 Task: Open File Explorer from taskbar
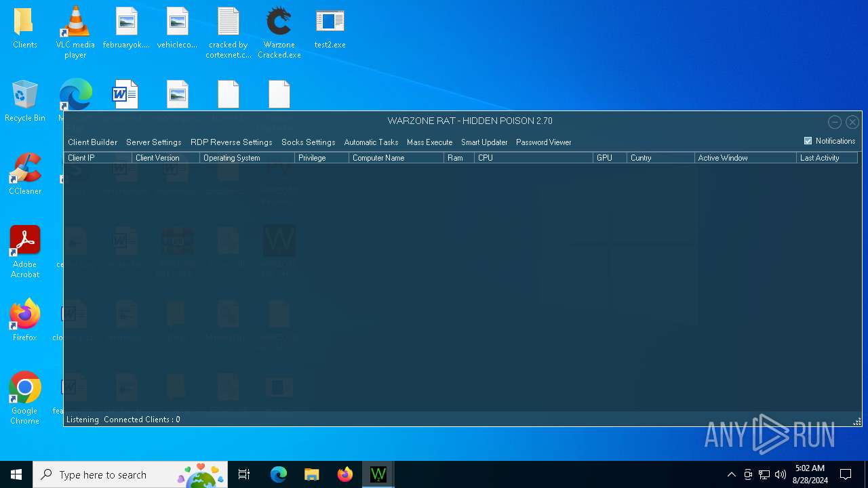tap(311, 474)
